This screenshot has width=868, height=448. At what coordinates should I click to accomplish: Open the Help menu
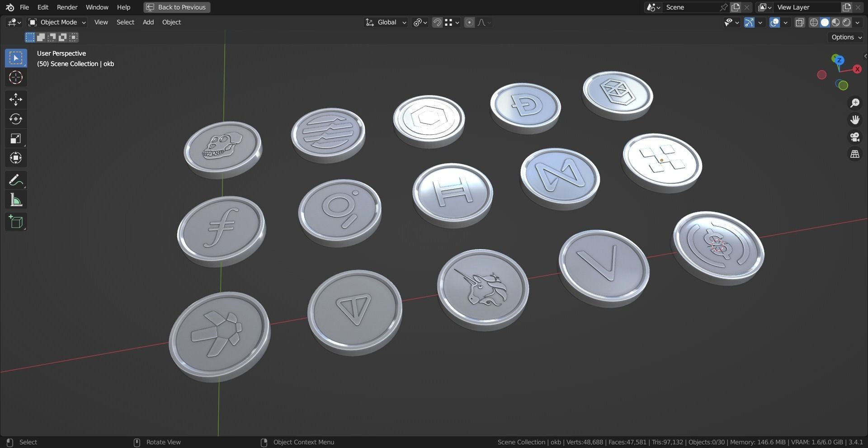click(123, 7)
